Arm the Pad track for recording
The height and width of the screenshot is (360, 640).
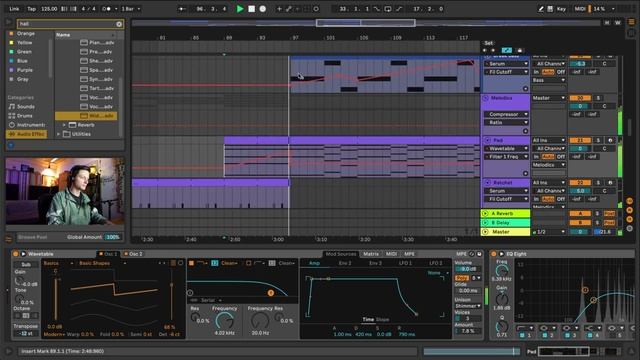610,140
